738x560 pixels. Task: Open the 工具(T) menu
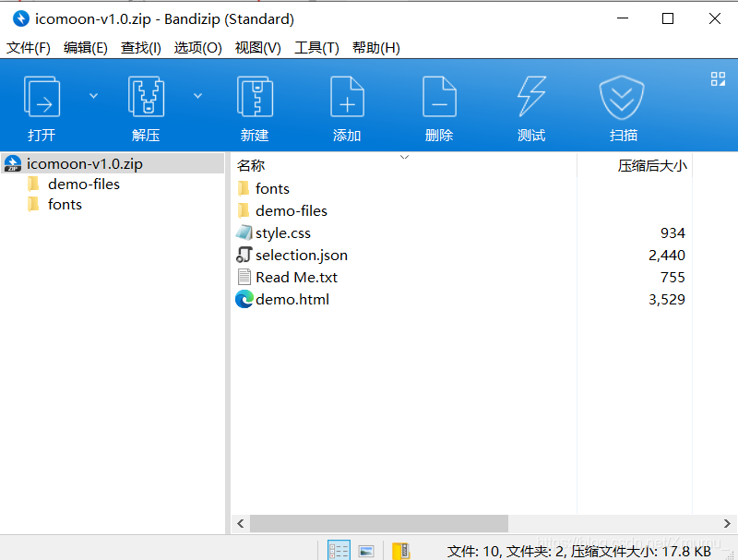point(316,48)
